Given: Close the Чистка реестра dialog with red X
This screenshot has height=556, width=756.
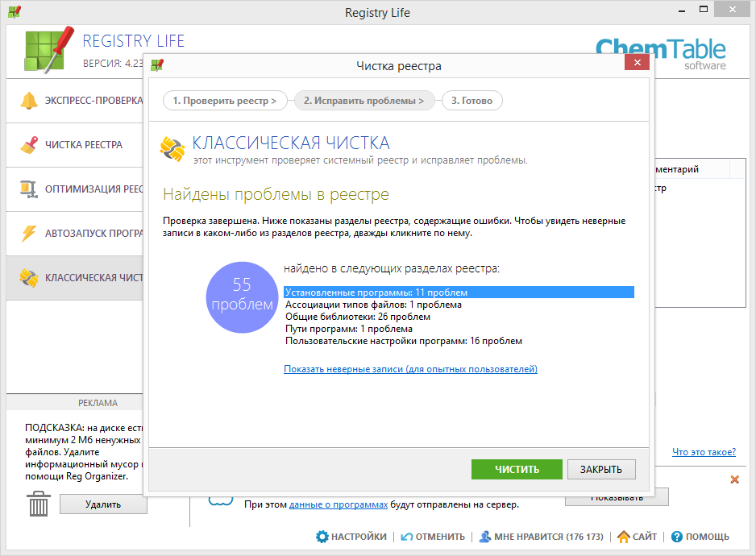Looking at the screenshot, I should pos(637,62).
